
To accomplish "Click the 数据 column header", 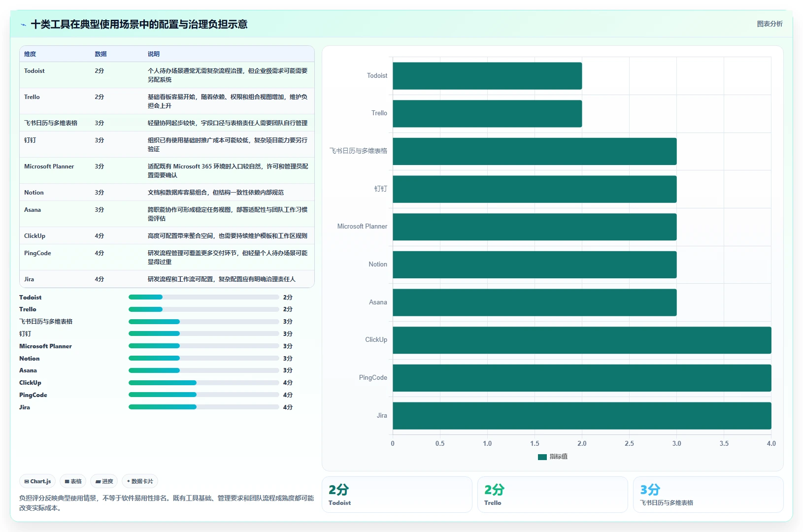I will [x=100, y=54].
